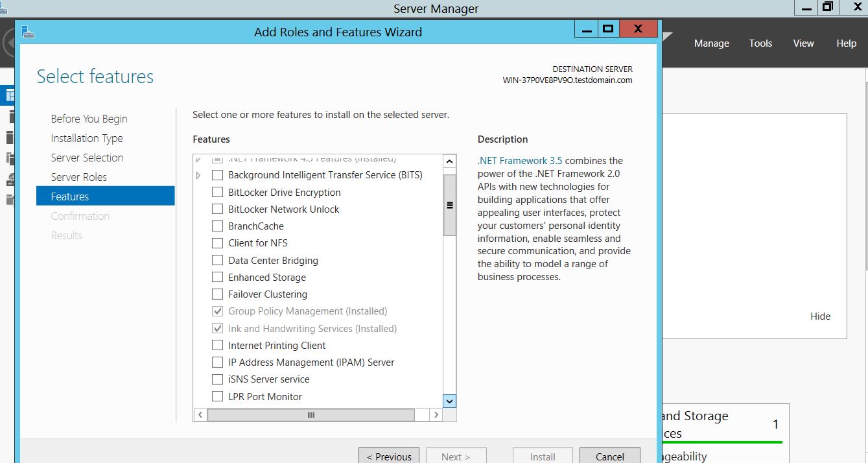Image resolution: width=868 pixels, height=463 pixels.
Task: Open the Tools menu
Action: [760, 43]
